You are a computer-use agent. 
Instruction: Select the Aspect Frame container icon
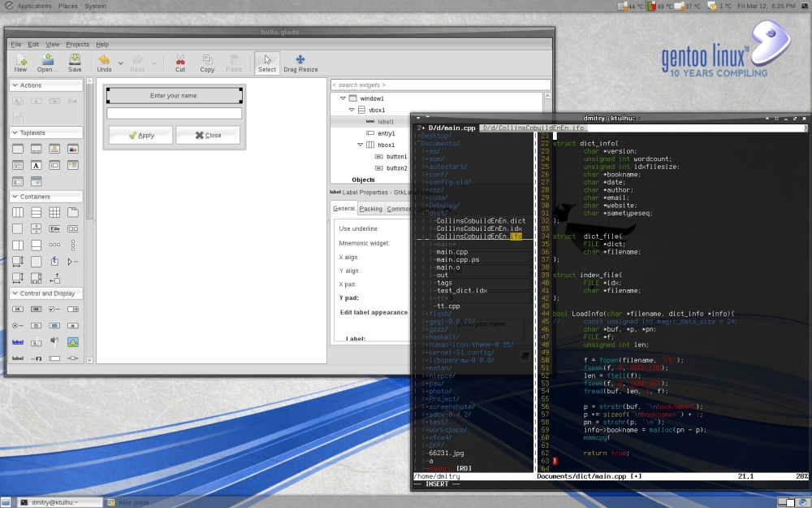coord(37,228)
